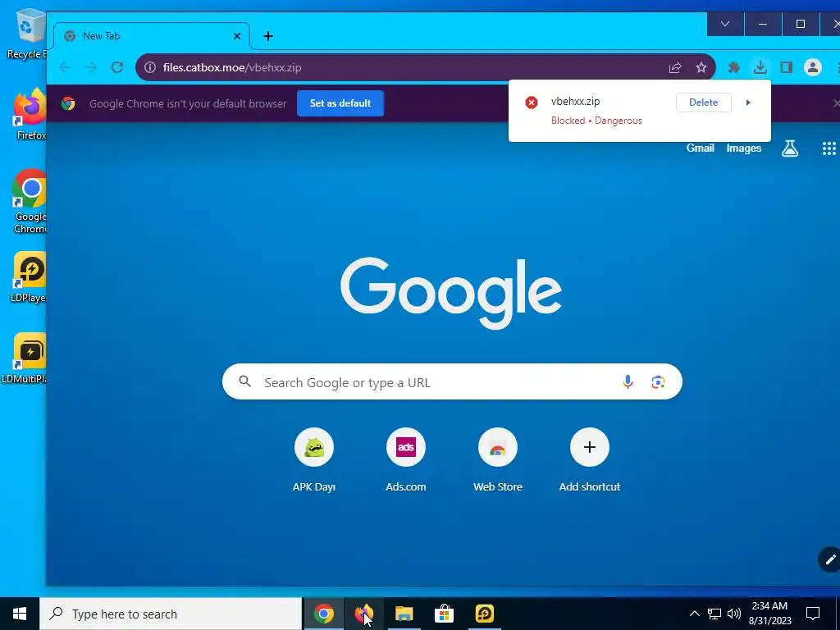Toggle the side panel icon
The width and height of the screenshot is (840, 630).
[x=787, y=67]
